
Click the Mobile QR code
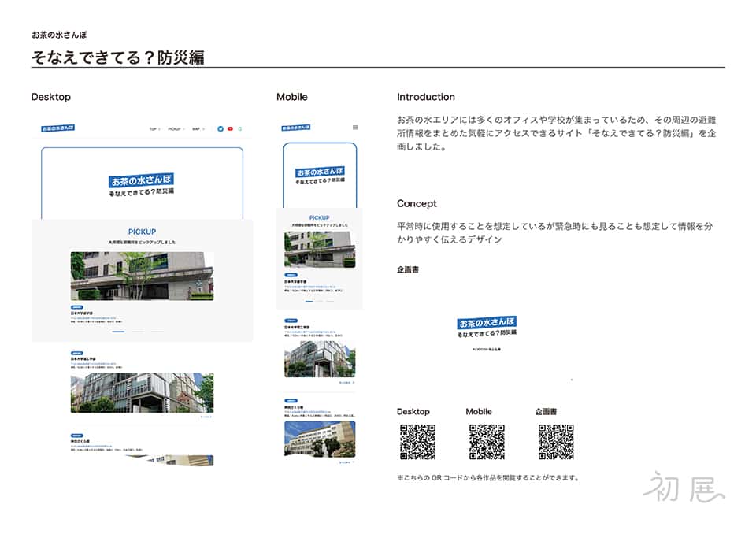pos(487,441)
